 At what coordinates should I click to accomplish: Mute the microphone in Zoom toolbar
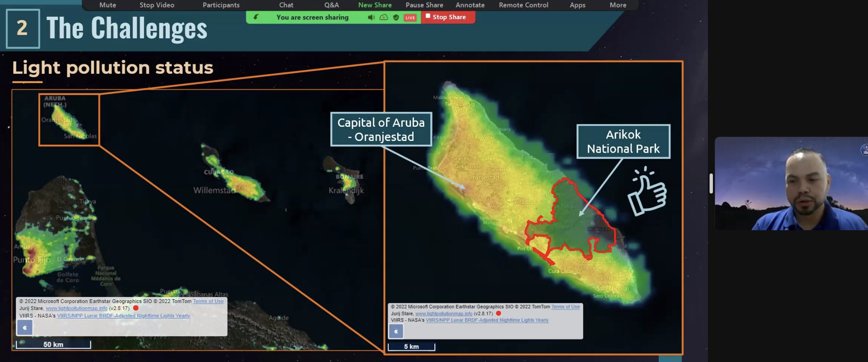[x=108, y=5]
